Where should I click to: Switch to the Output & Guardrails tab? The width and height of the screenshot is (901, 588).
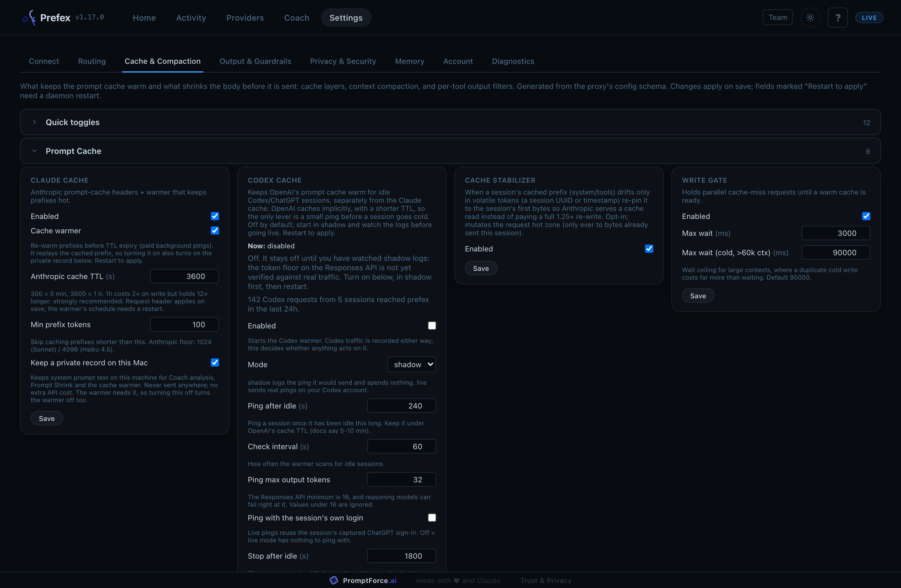tap(255, 61)
